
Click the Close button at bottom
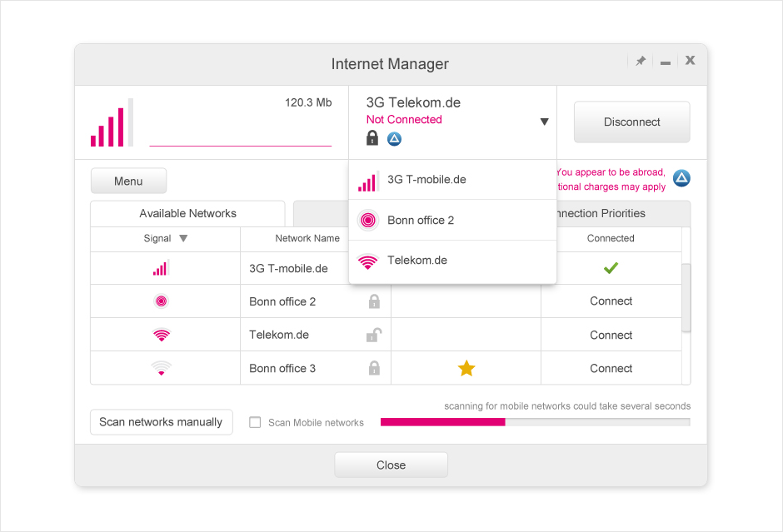pos(391,465)
